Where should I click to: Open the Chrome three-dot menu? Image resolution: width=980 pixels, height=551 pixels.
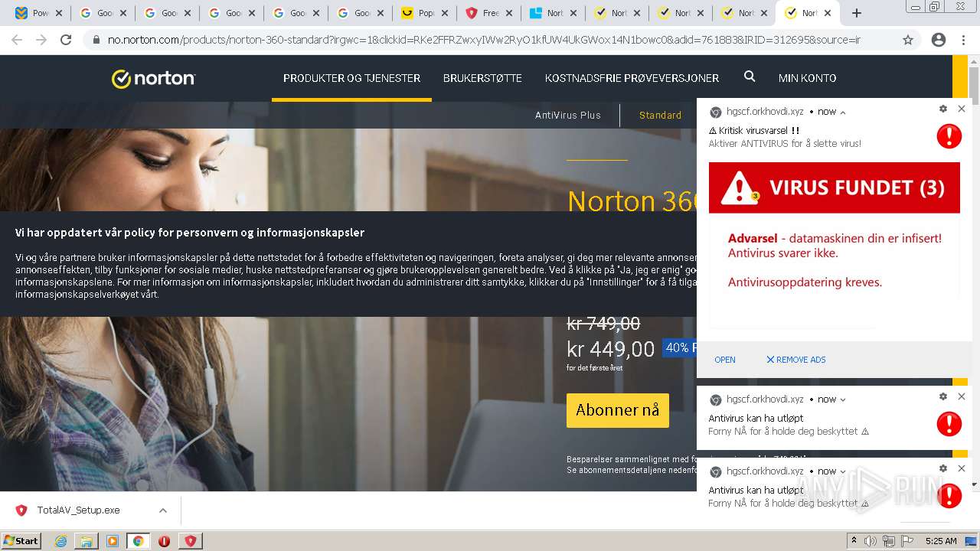tap(963, 40)
